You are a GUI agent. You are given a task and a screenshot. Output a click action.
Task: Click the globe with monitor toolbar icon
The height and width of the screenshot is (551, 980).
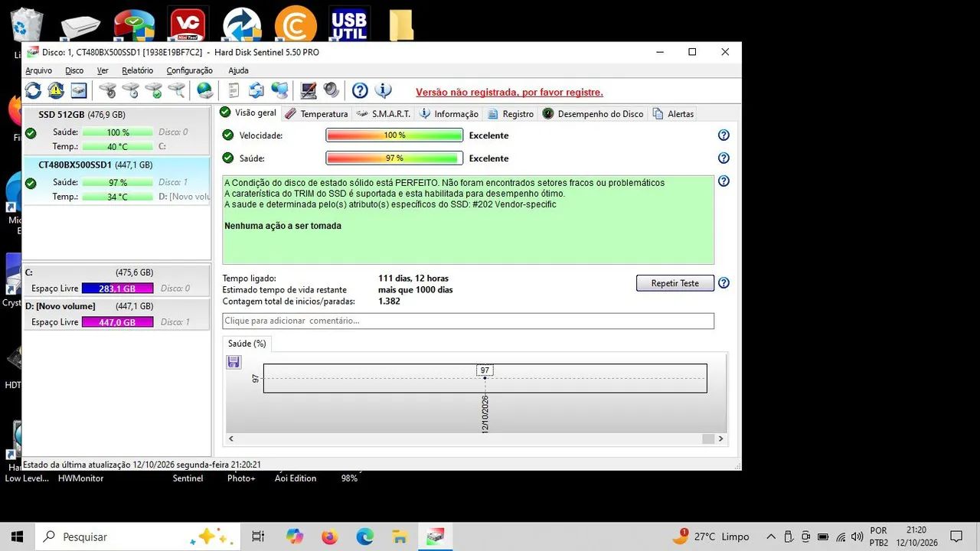point(279,90)
